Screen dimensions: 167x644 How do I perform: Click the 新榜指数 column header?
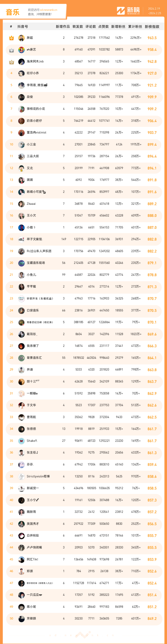click(152, 27)
